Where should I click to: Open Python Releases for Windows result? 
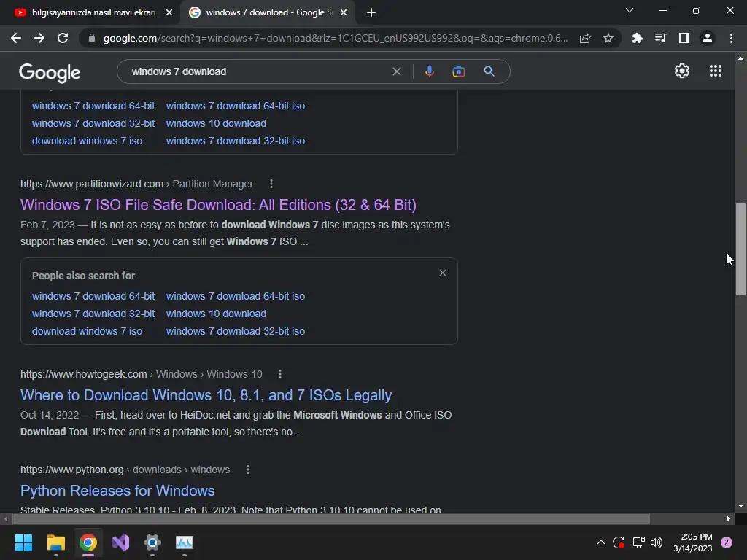tap(117, 491)
